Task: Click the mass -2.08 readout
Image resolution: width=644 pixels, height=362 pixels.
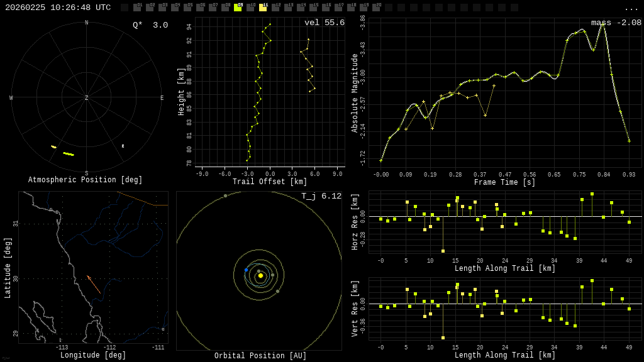Action: (616, 23)
